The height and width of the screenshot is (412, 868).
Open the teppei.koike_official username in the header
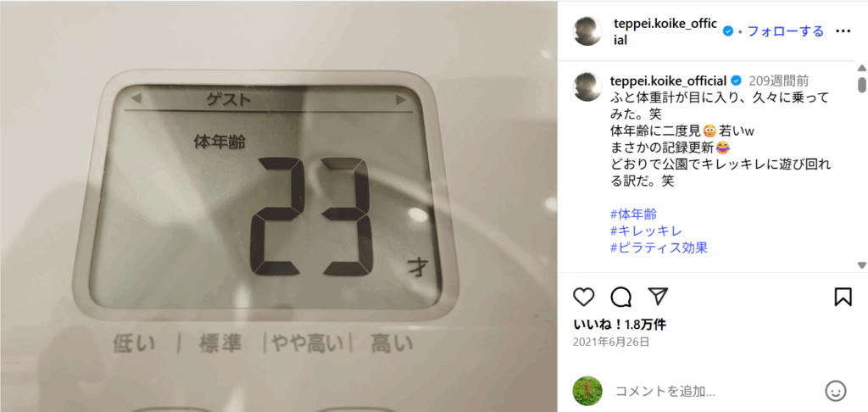[666, 31]
